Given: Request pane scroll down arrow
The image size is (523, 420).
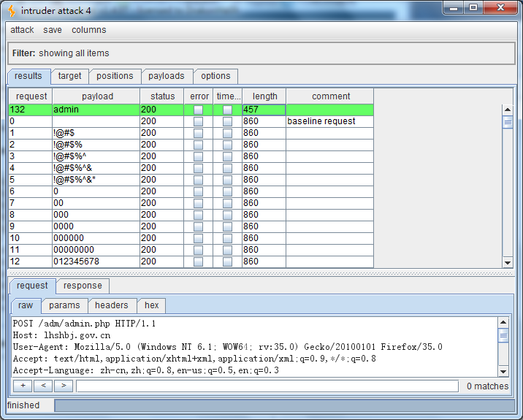Looking at the screenshot, I should tap(503, 371).
